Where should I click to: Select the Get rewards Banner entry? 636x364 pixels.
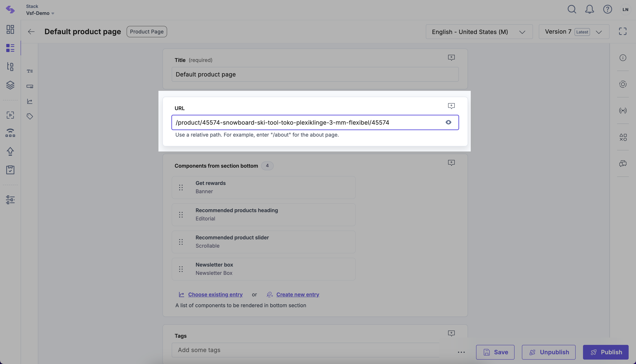click(264, 188)
